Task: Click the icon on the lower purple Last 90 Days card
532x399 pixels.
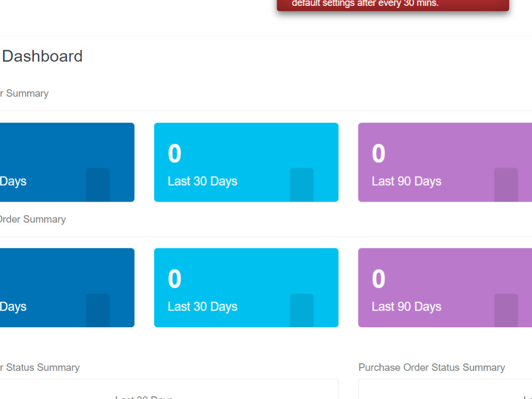Action: [506, 310]
